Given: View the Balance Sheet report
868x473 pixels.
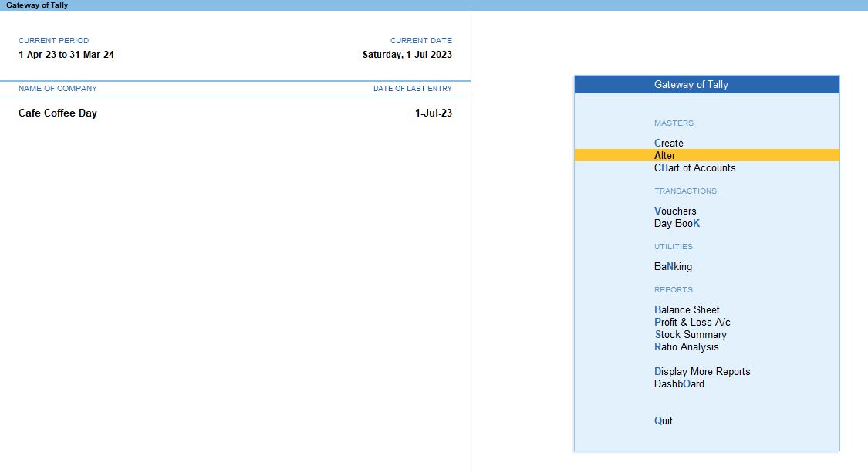Looking at the screenshot, I should pos(687,309).
